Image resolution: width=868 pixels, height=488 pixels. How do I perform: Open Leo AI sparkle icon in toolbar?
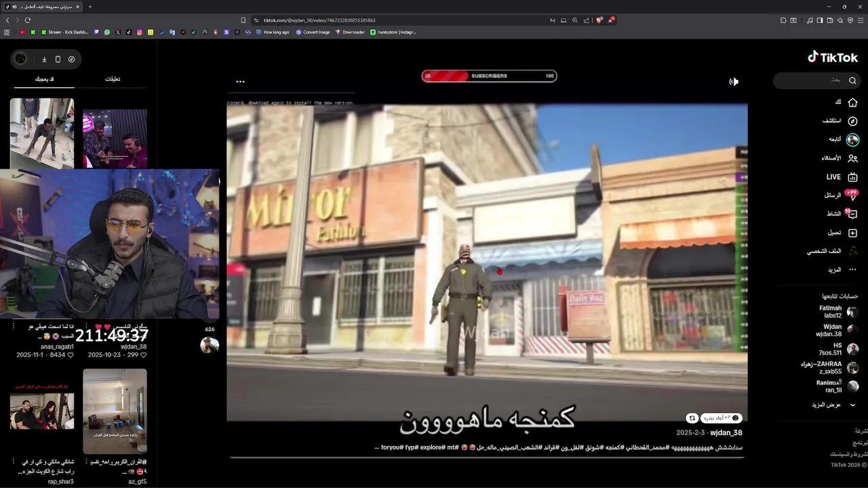click(840, 20)
